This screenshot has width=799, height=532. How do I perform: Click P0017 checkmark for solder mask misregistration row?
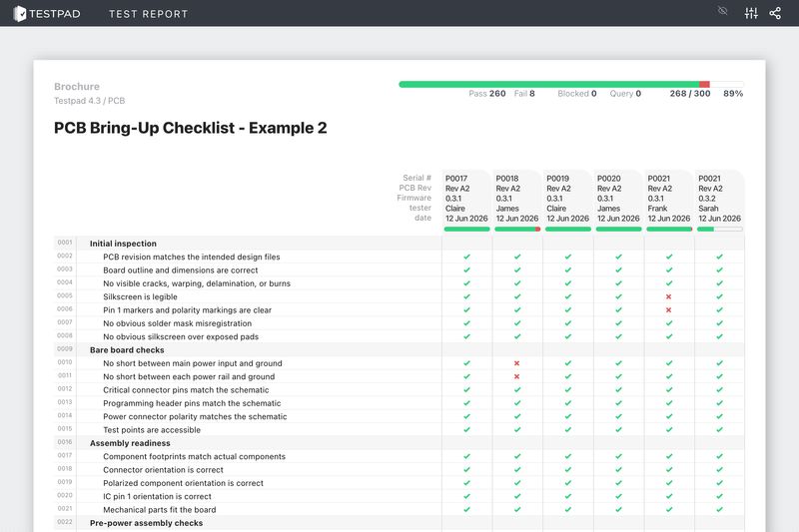click(466, 323)
